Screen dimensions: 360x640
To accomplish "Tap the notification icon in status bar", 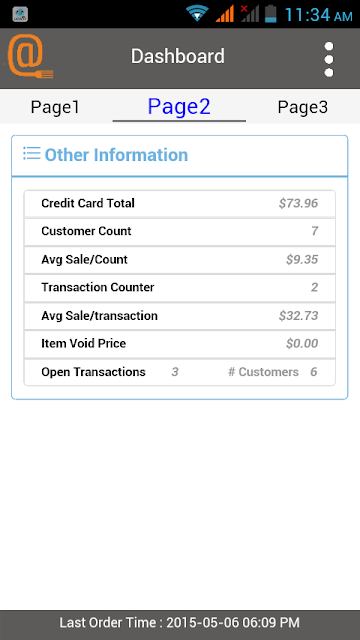I will 20,14.
